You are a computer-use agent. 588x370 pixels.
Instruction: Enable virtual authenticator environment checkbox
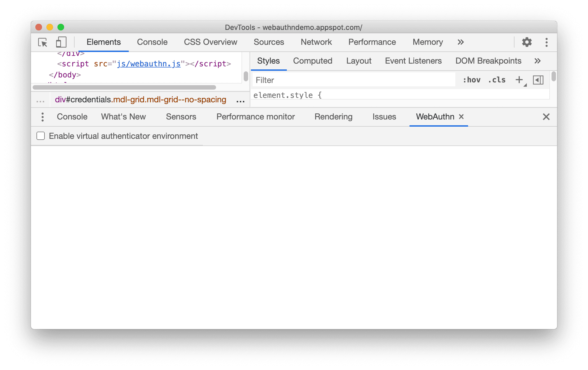40,136
